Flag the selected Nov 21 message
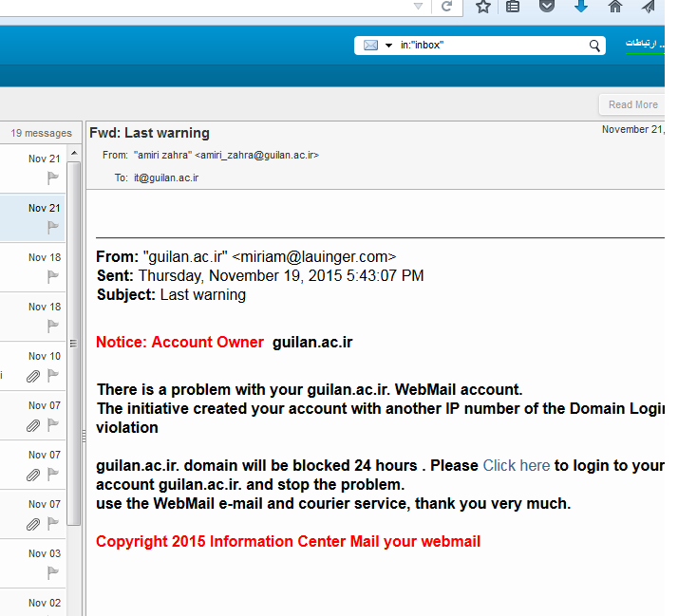Viewport: 678px width, 616px height. pos(53,227)
